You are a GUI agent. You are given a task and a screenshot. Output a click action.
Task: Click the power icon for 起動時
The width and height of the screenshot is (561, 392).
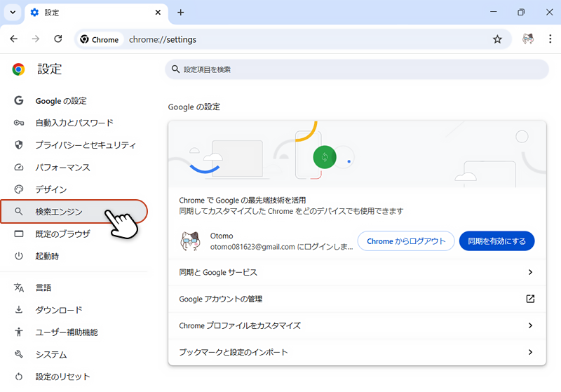[x=19, y=256]
